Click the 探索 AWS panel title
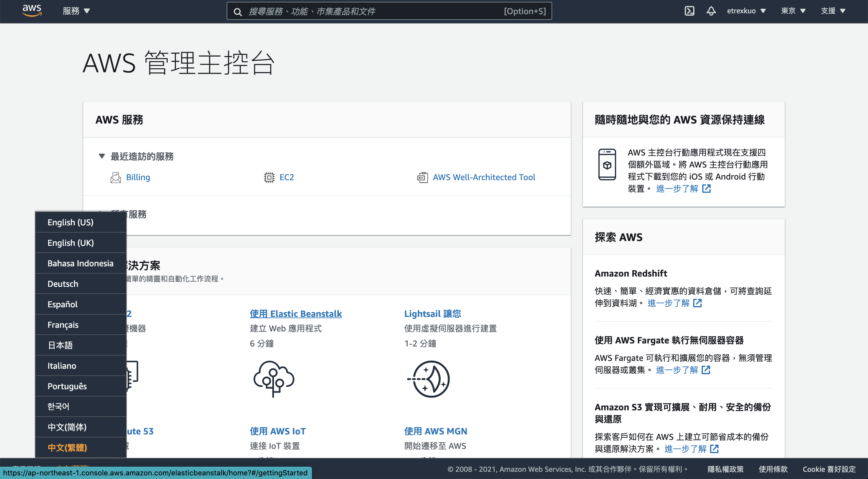 619,237
